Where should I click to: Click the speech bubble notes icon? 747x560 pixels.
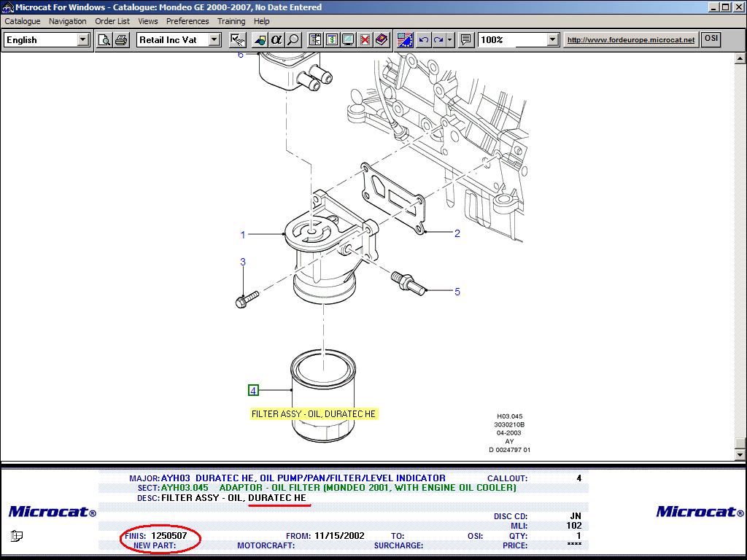coord(466,40)
